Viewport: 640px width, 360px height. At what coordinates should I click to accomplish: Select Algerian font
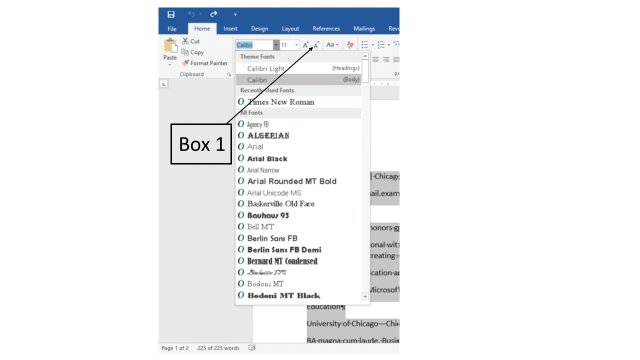click(298, 136)
